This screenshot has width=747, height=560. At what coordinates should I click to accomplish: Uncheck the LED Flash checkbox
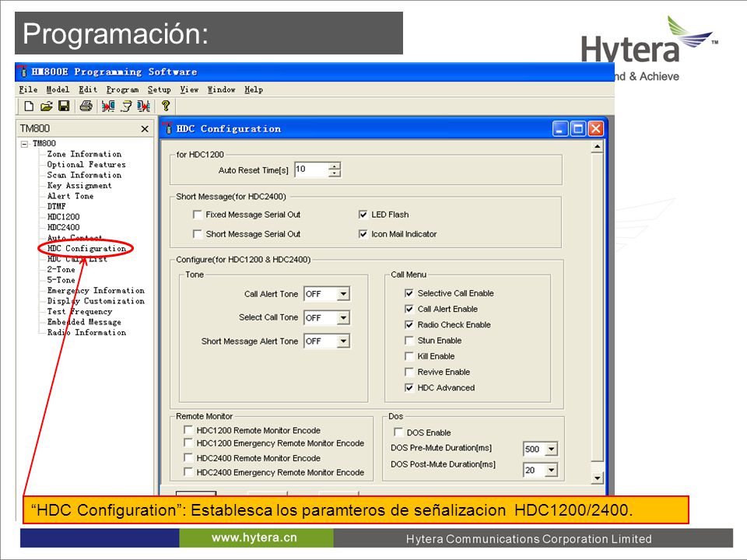click(363, 215)
